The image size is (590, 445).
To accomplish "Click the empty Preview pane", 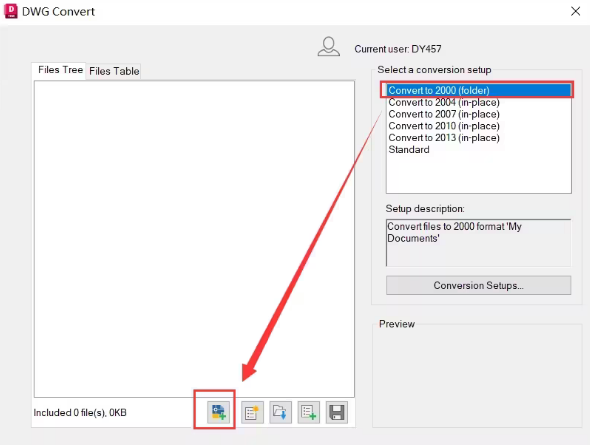I will (477, 376).
